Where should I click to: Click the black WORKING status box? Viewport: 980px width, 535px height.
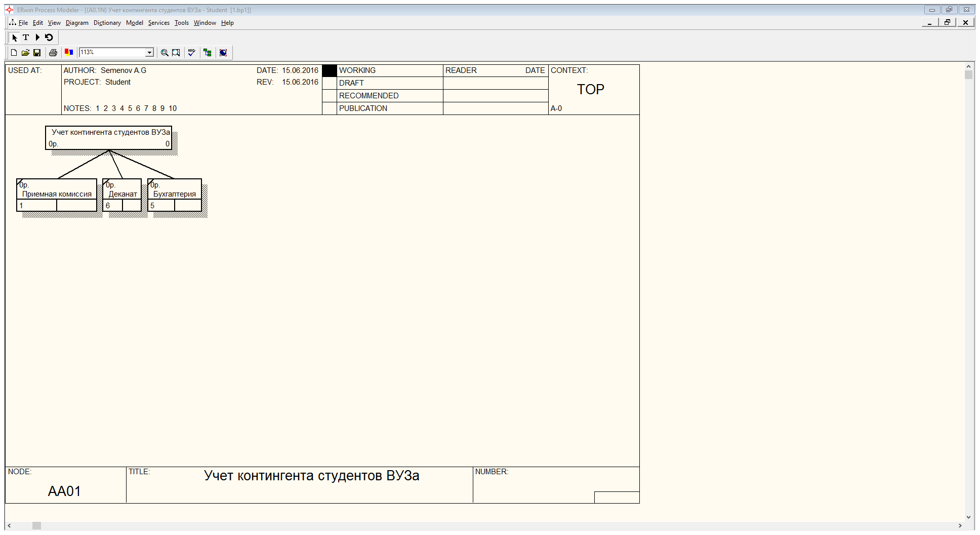330,71
